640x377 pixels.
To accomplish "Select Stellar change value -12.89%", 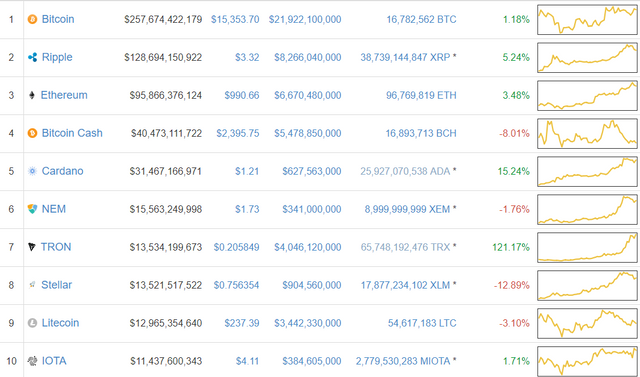I will tap(512, 285).
